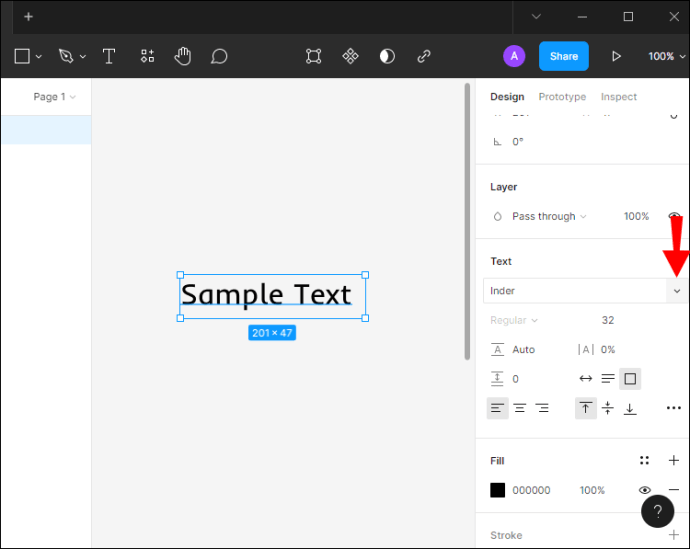Select the Hand tool

tap(182, 56)
